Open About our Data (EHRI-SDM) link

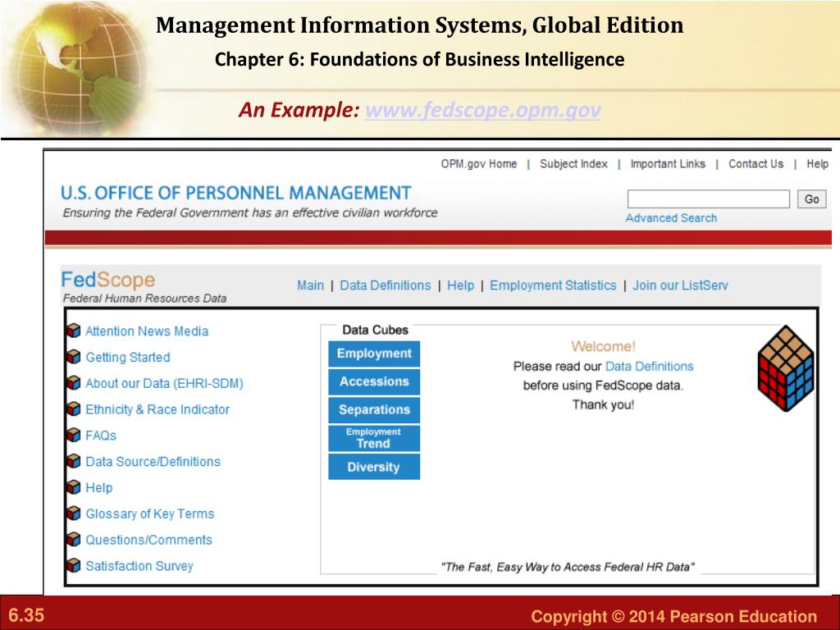point(164,384)
